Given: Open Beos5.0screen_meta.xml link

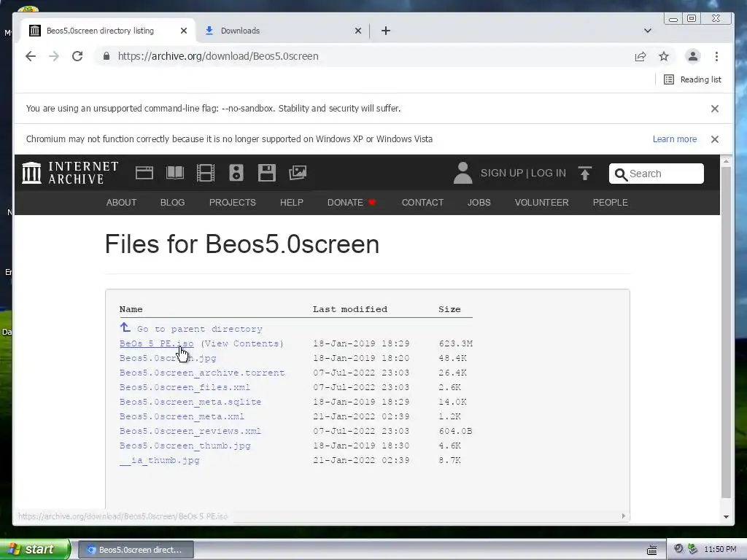Looking at the screenshot, I should click(182, 416).
